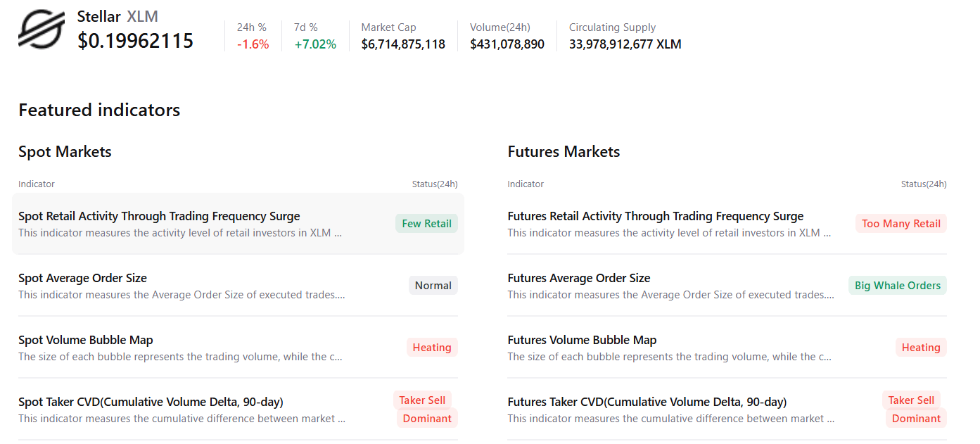Select the circulating supply 33,978,912,677 XLM
Screen dimensions: 980x444
click(x=625, y=44)
